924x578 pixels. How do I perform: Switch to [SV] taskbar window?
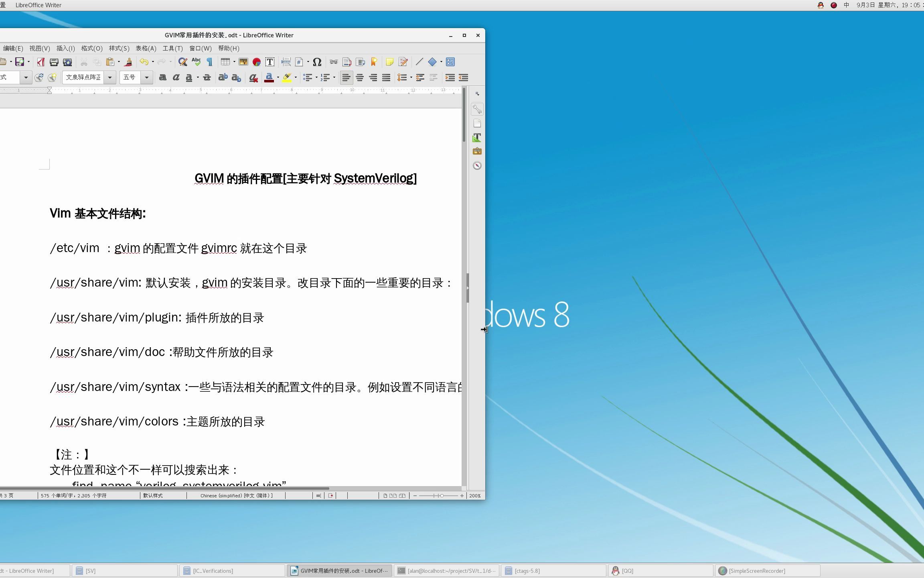125,570
